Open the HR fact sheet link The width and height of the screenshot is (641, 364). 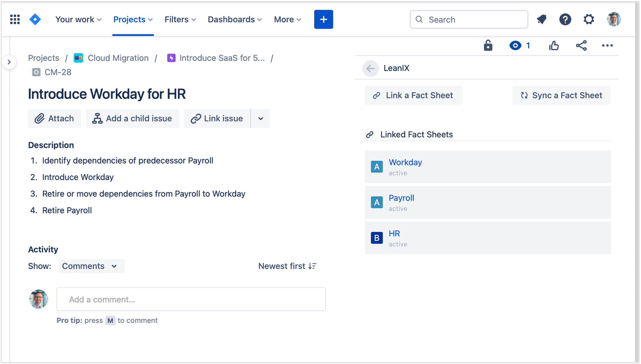pyautogui.click(x=394, y=234)
